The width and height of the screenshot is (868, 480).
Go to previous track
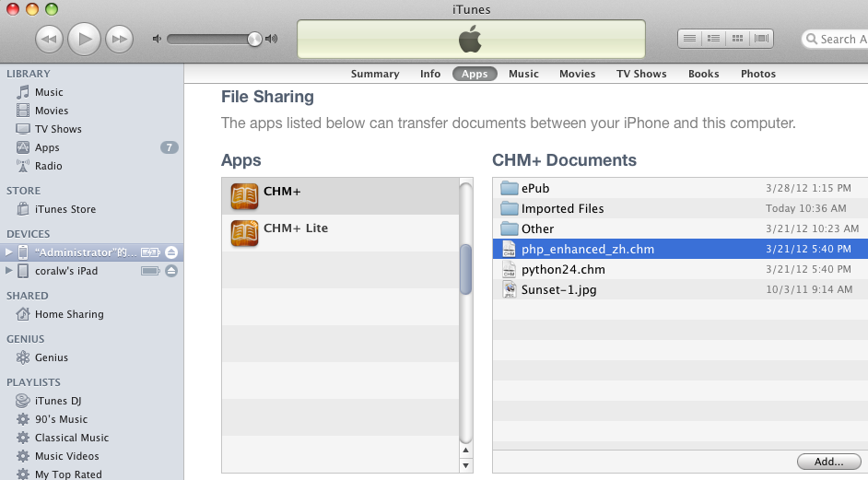(49, 39)
